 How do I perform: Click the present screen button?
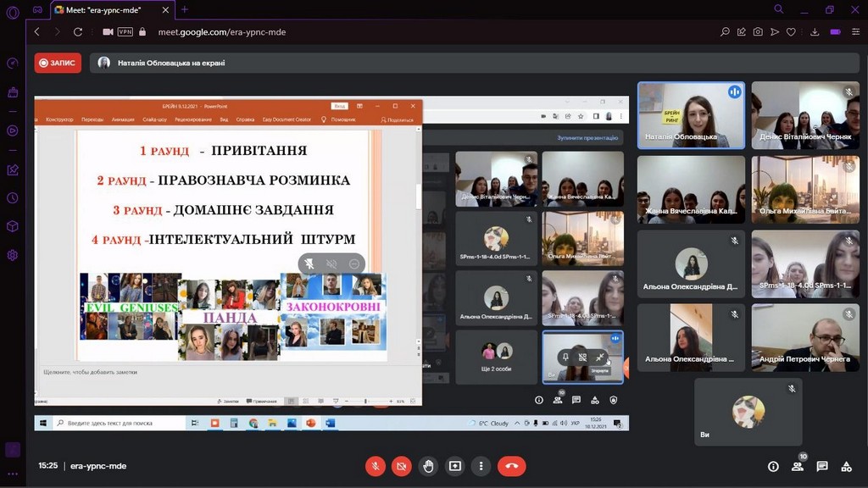click(x=455, y=465)
